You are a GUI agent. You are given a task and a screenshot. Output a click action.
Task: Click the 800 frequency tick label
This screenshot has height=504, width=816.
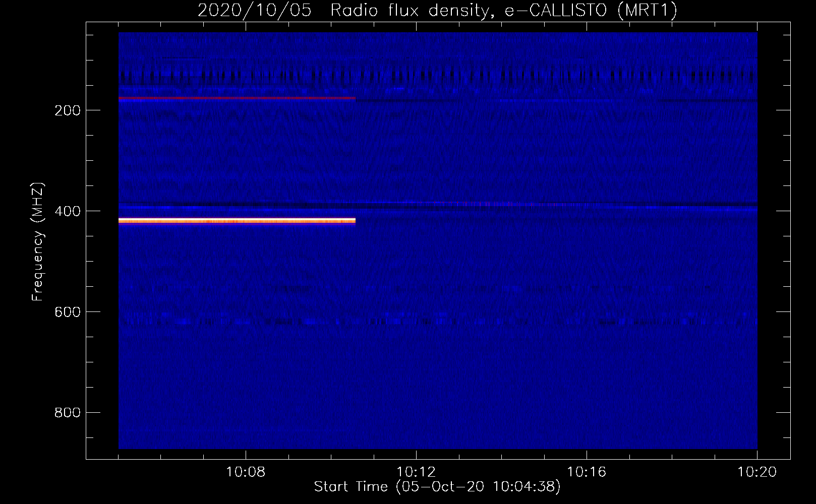[68, 413]
